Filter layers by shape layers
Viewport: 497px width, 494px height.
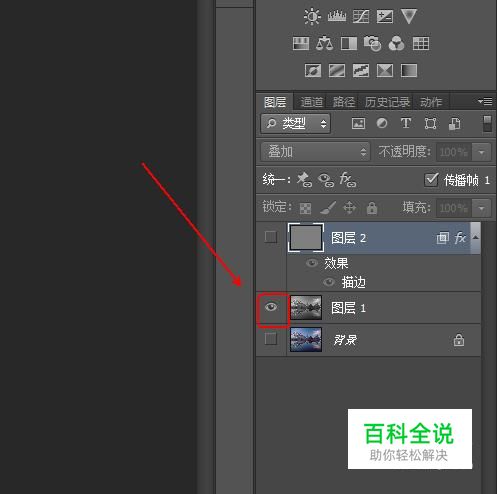coord(430,124)
